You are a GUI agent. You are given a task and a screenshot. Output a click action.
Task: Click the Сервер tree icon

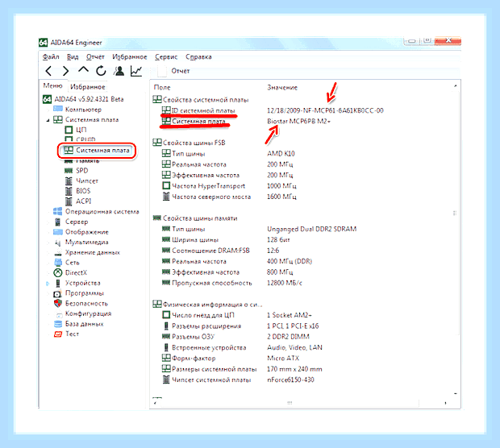point(58,222)
